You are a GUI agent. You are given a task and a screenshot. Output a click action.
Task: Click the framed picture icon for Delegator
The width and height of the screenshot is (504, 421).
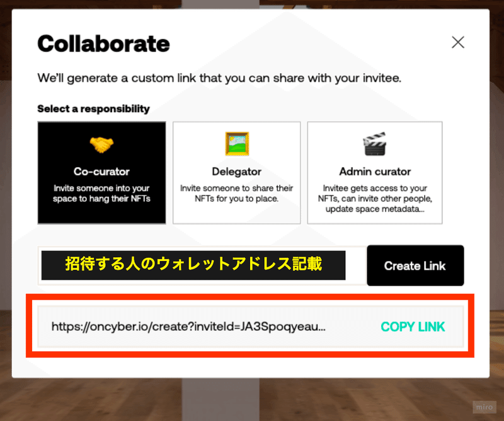click(237, 144)
